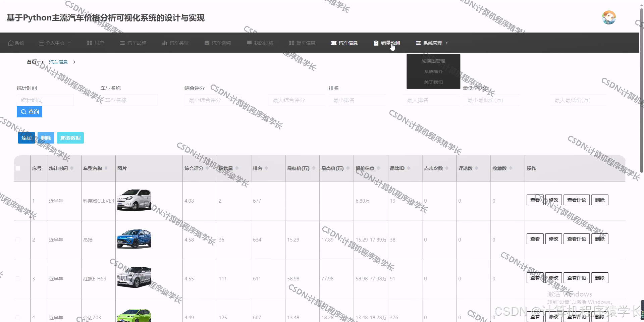Open the 汽车信息 nav menu
Screen dimensions: 644x322
344,43
